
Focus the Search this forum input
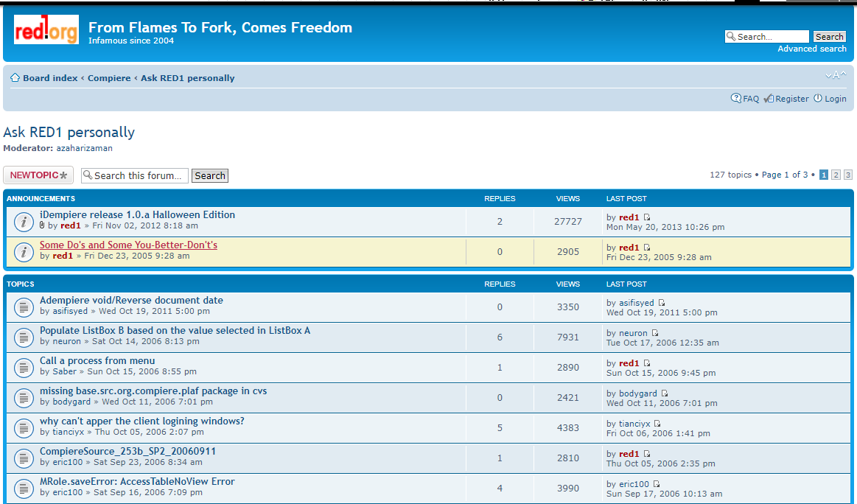click(134, 175)
